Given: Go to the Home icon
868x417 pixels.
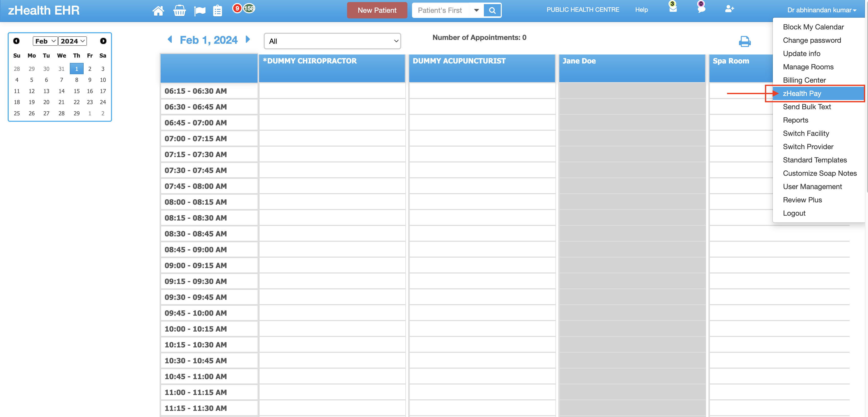Looking at the screenshot, I should [x=158, y=10].
